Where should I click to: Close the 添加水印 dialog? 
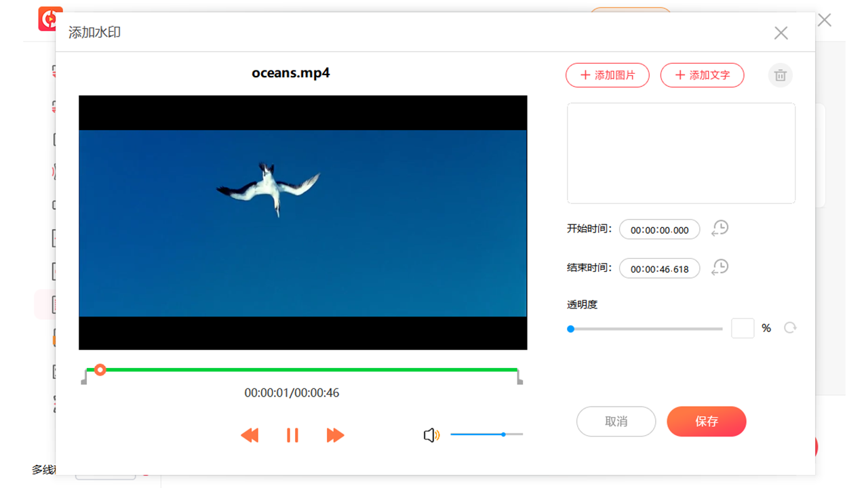pos(781,33)
